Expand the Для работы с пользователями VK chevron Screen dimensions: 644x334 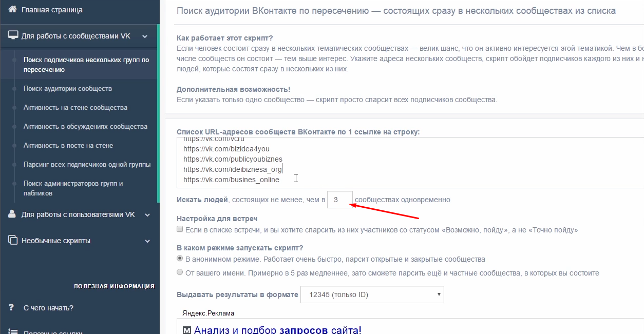tap(147, 215)
